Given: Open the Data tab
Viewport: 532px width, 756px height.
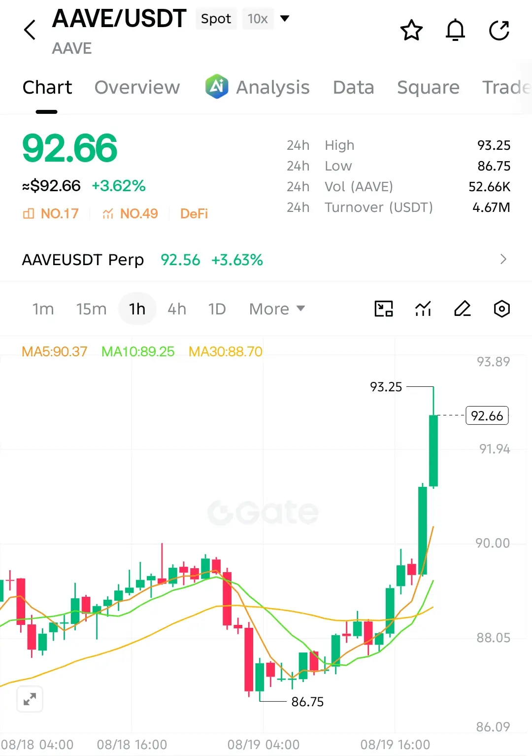Looking at the screenshot, I should tap(353, 87).
